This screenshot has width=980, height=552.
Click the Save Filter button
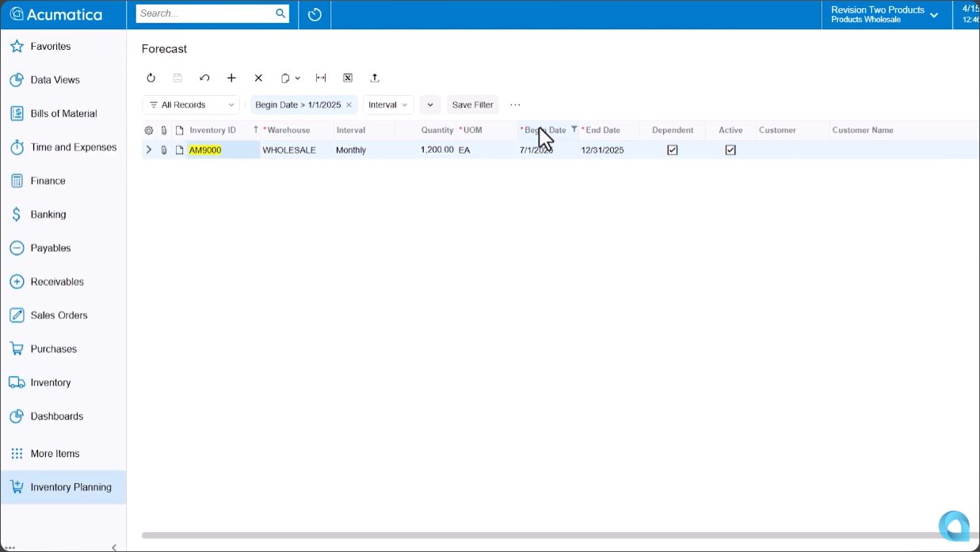point(472,105)
